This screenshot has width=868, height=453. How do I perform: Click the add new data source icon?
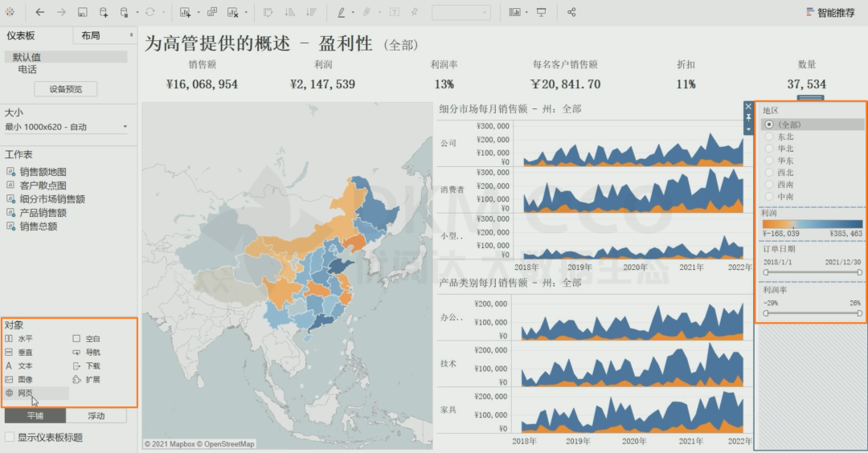(104, 13)
